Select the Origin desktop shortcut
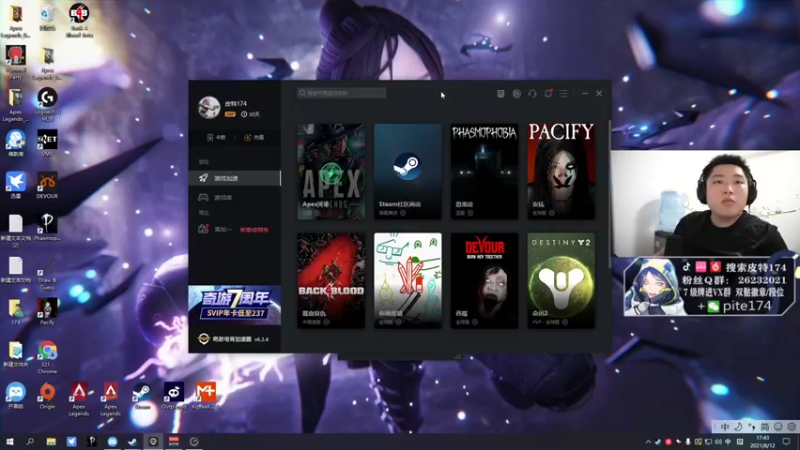 [x=47, y=396]
